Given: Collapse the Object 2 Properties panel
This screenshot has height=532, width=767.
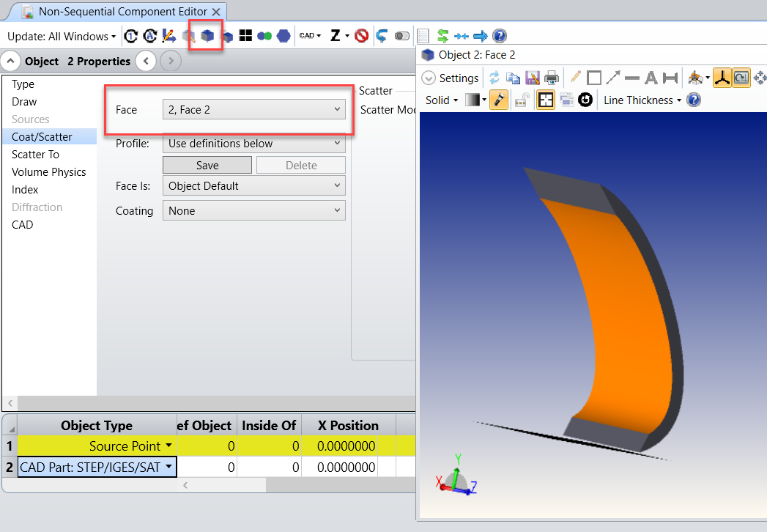Looking at the screenshot, I should click(x=10, y=61).
